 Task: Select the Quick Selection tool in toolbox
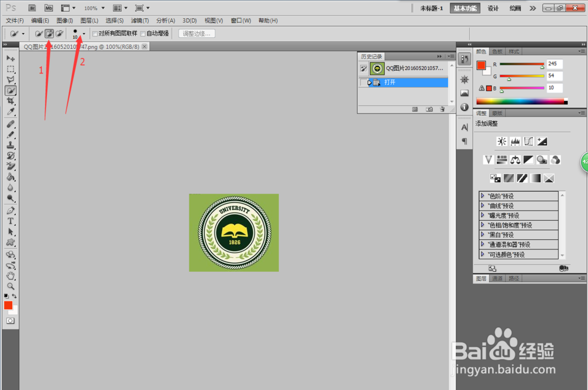click(11, 91)
